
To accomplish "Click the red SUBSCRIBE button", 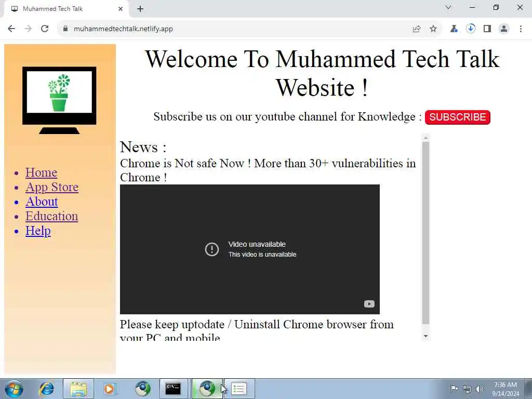I will [457, 117].
